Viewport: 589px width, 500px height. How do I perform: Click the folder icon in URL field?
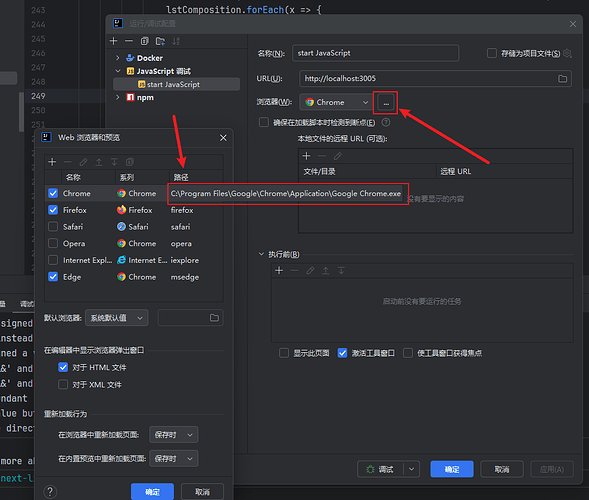pyautogui.click(x=562, y=79)
